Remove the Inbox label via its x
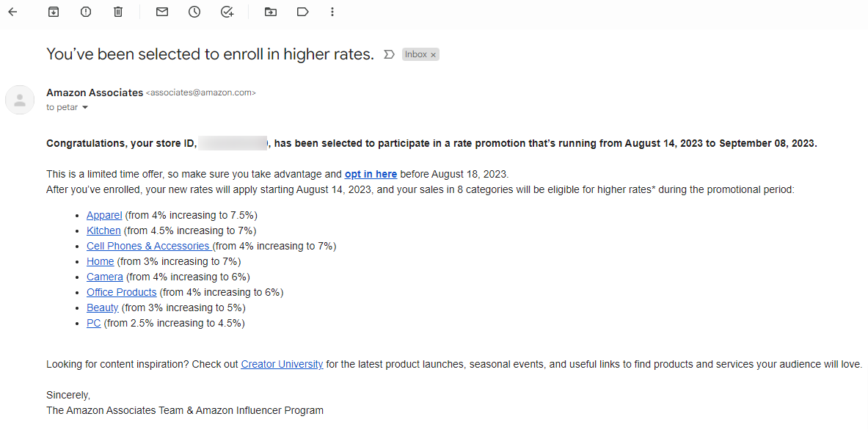 pyautogui.click(x=434, y=55)
